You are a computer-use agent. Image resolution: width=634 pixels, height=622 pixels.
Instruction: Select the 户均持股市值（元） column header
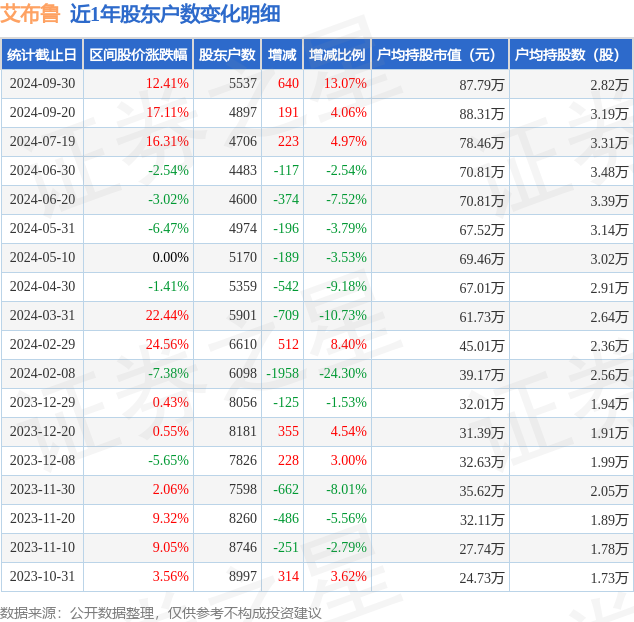tap(440, 55)
